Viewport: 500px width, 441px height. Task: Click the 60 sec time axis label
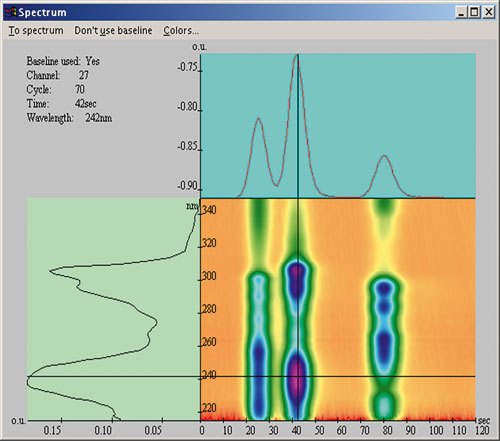342,431
